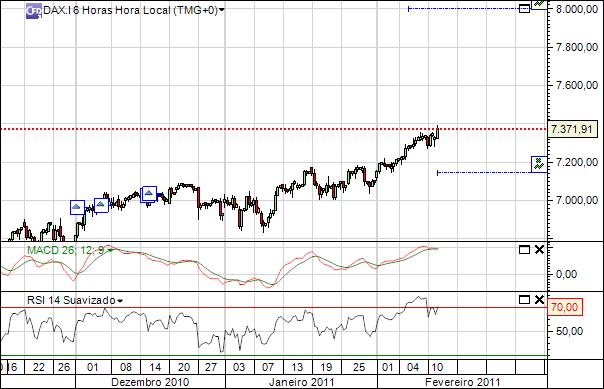Select the green lower RSI threshold line
604x389 pixels.
point(273,355)
